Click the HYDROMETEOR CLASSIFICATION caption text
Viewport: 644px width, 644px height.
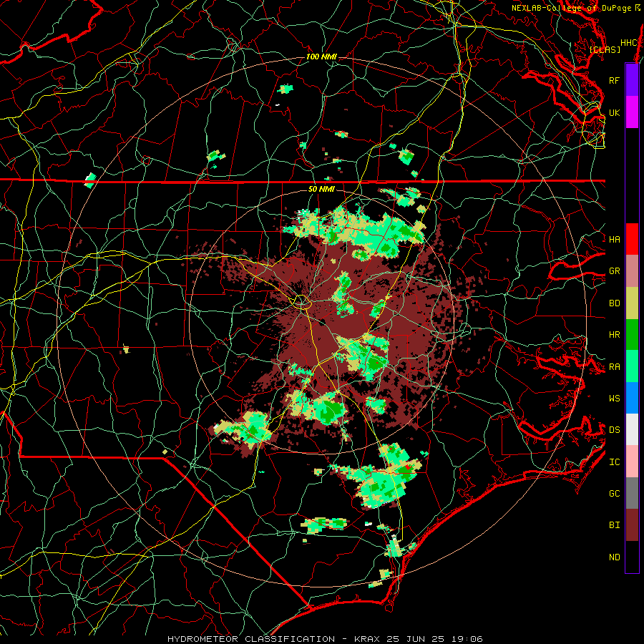click(251, 639)
